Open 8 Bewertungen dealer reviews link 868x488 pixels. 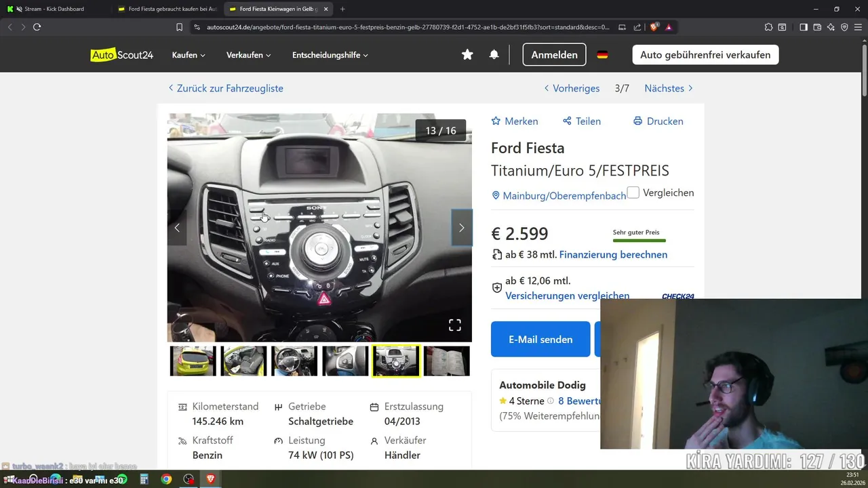coord(579,401)
